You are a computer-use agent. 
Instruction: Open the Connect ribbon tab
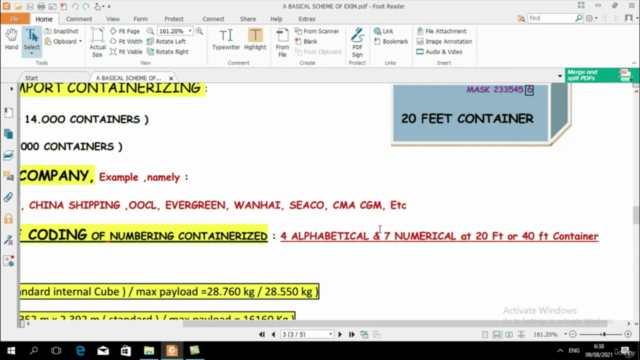click(x=213, y=19)
